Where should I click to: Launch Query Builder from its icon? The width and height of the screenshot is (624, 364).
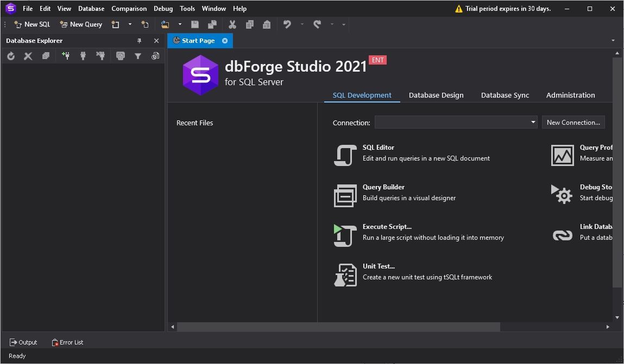[345, 195]
